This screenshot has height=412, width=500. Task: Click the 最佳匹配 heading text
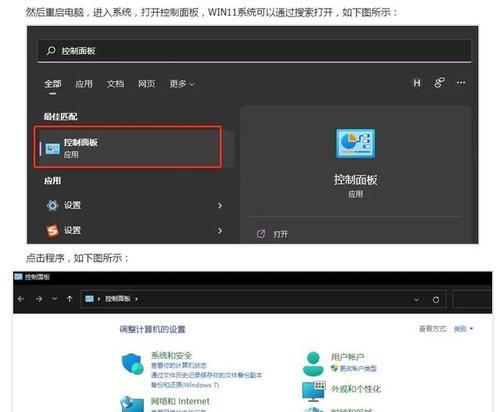pyautogui.click(x=60, y=117)
